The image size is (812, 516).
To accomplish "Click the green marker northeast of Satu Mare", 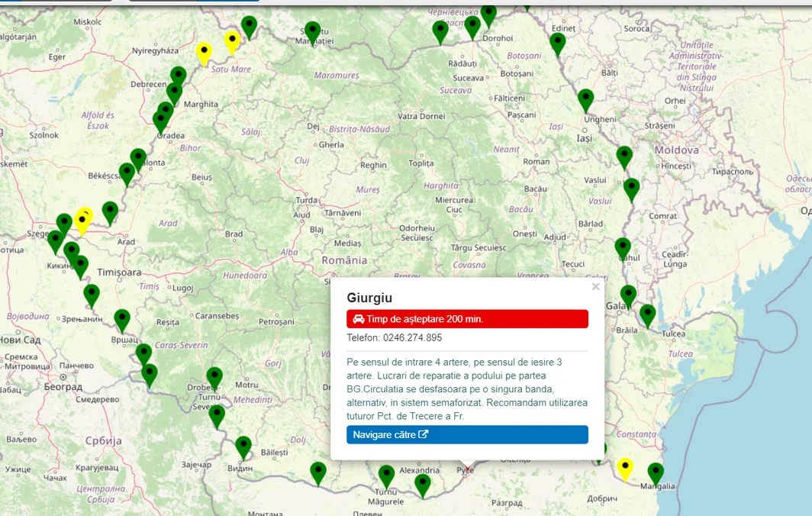I will click(x=249, y=28).
